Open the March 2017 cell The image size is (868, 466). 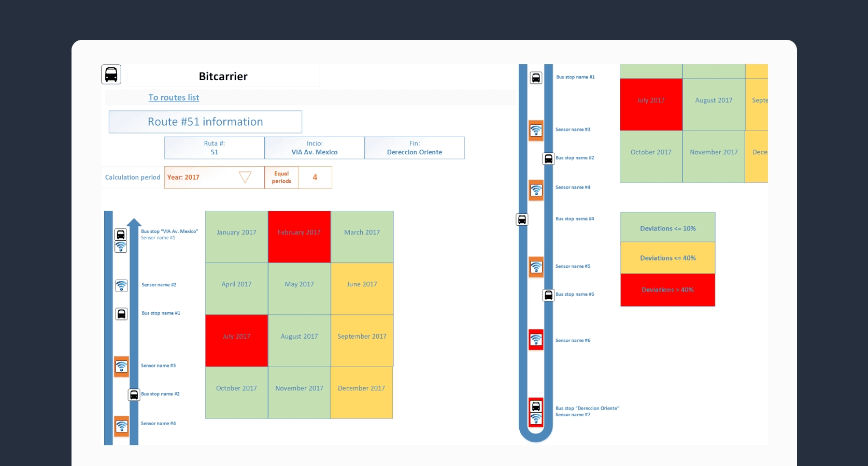click(x=362, y=237)
